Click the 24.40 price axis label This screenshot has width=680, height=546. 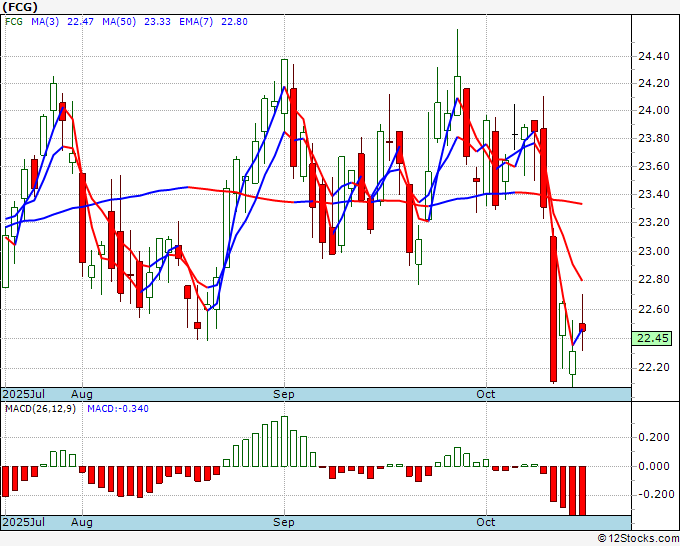(x=654, y=56)
